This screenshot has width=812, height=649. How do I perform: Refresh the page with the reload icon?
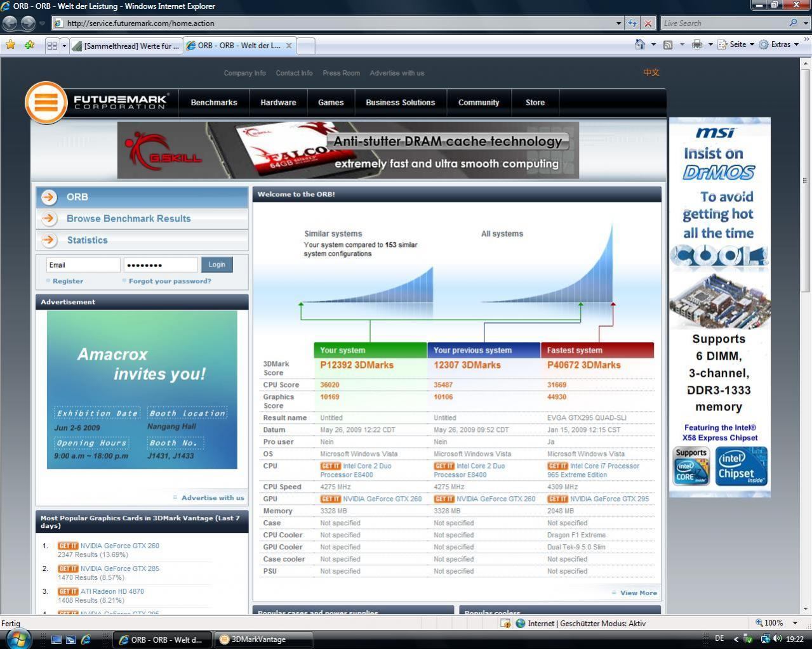tap(632, 23)
